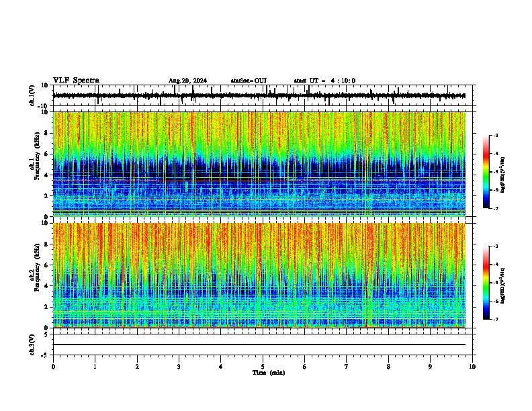The height and width of the screenshot is (411, 532).
Task: Click the "ch.2 Frequency (kHz)" axis label
Action: 36,267
